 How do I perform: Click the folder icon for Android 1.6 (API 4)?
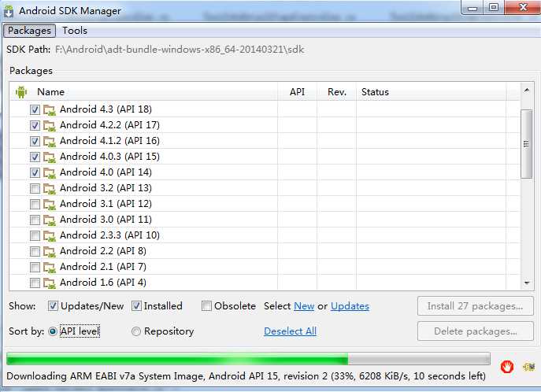click(50, 283)
